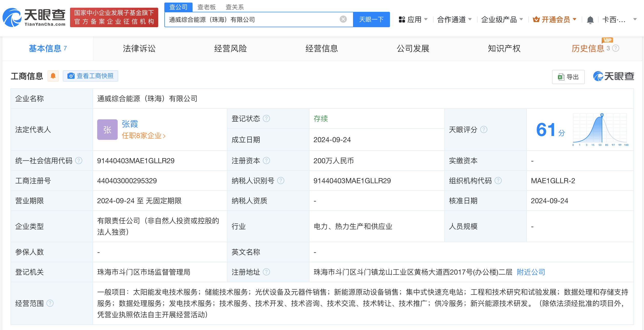Click the 天眼一下 search button
This screenshot has width=644, height=330.
click(x=371, y=20)
